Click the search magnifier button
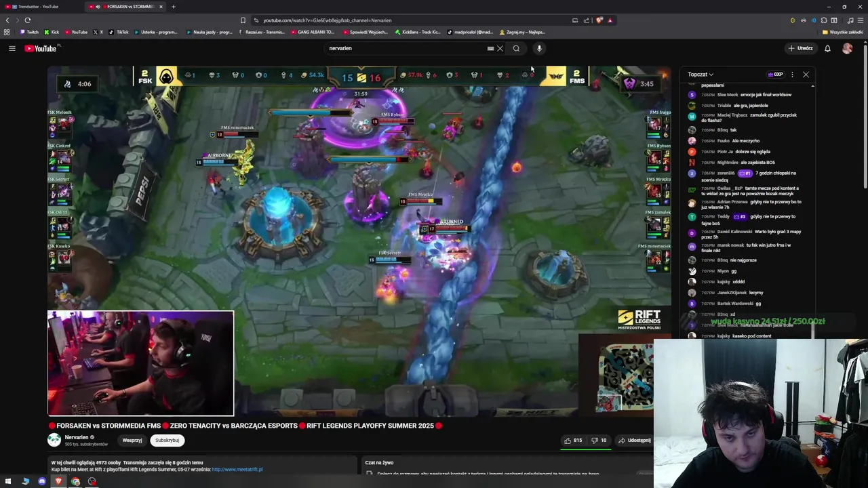 [516, 48]
